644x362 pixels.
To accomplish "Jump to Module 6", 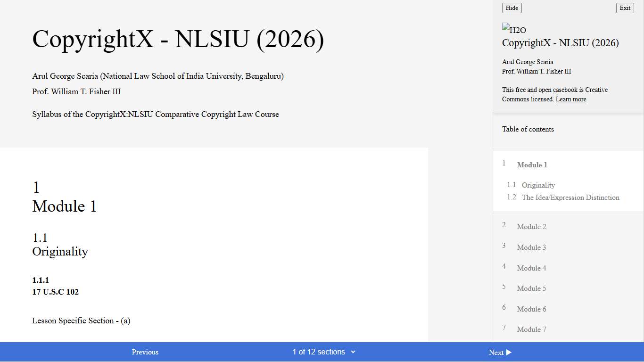I will (x=531, y=309).
